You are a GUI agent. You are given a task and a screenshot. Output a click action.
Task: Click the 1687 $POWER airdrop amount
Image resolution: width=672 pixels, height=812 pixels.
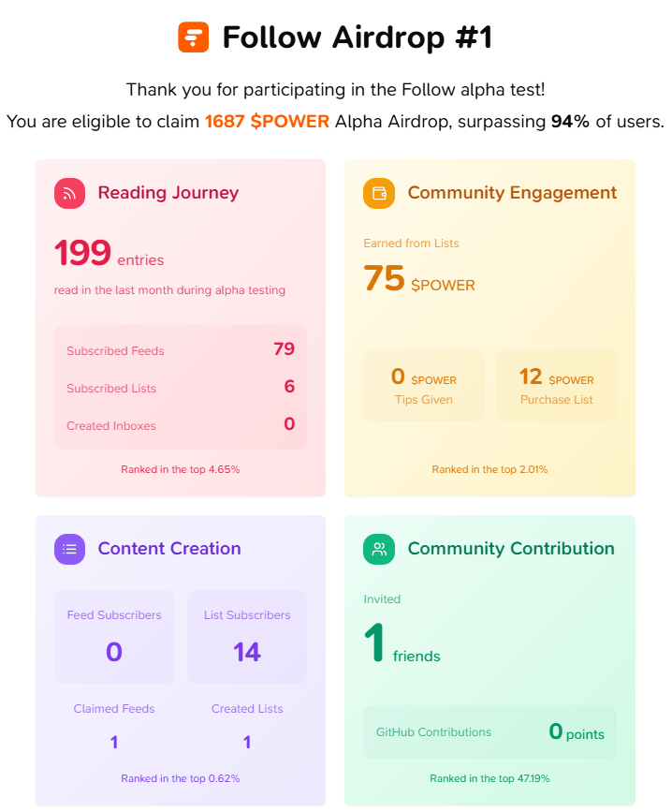pos(267,121)
